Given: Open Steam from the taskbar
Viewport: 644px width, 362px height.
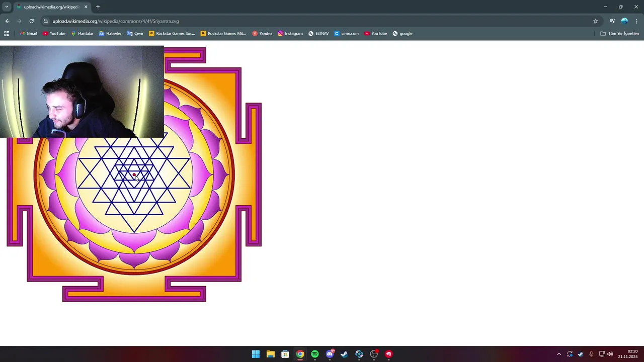Looking at the screenshot, I should [x=344, y=354].
